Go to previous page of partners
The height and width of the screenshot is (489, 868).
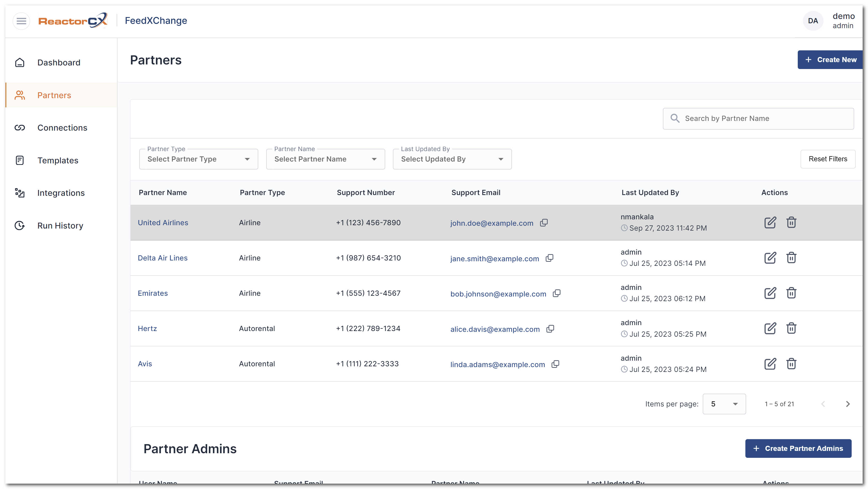click(x=823, y=404)
